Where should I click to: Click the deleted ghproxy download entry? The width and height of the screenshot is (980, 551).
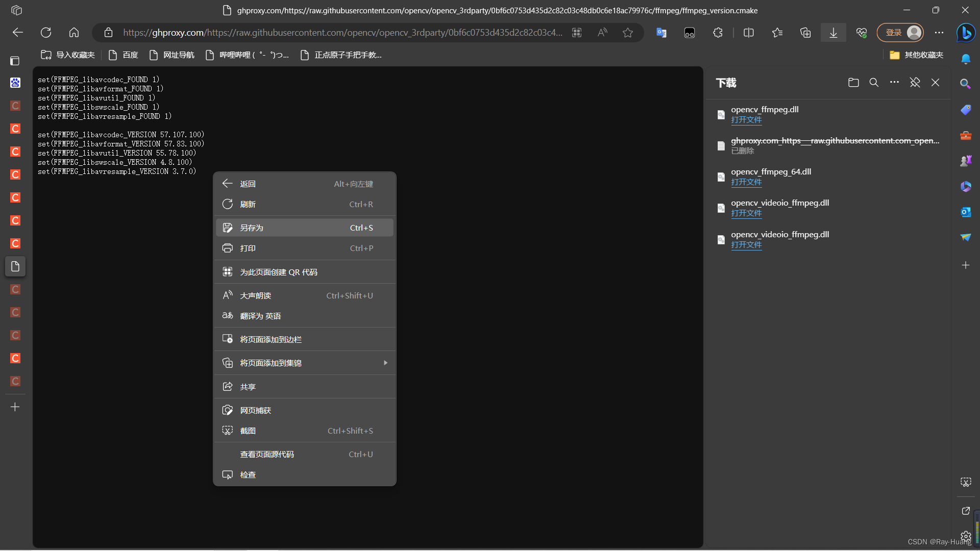coord(829,145)
